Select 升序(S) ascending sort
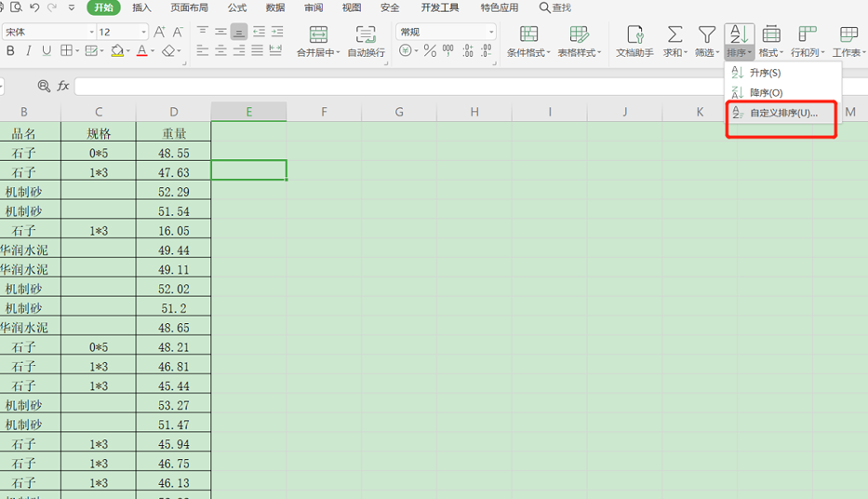The image size is (868, 499). (x=782, y=73)
